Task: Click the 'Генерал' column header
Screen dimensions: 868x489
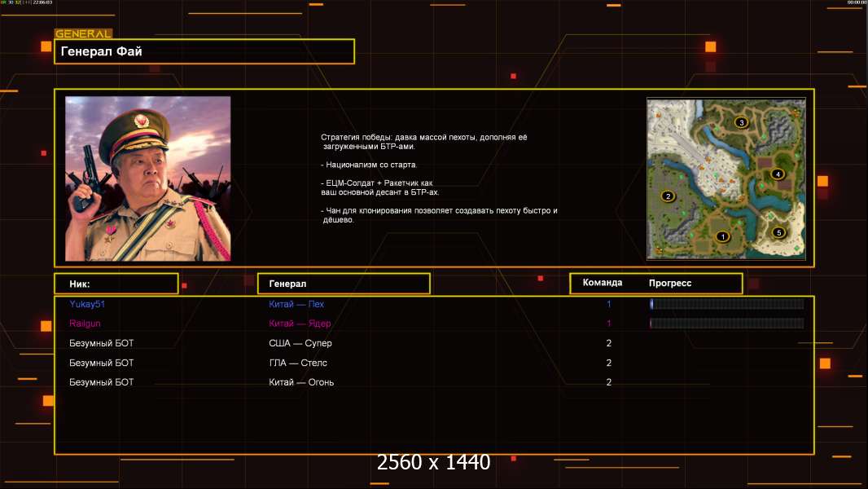Action: click(344, 284)
